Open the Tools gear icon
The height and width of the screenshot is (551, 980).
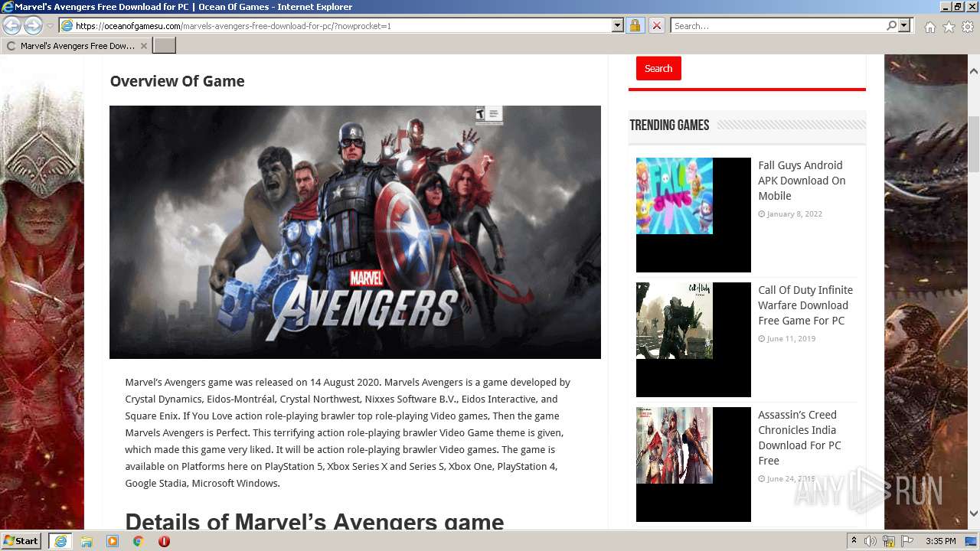point(968,27)
